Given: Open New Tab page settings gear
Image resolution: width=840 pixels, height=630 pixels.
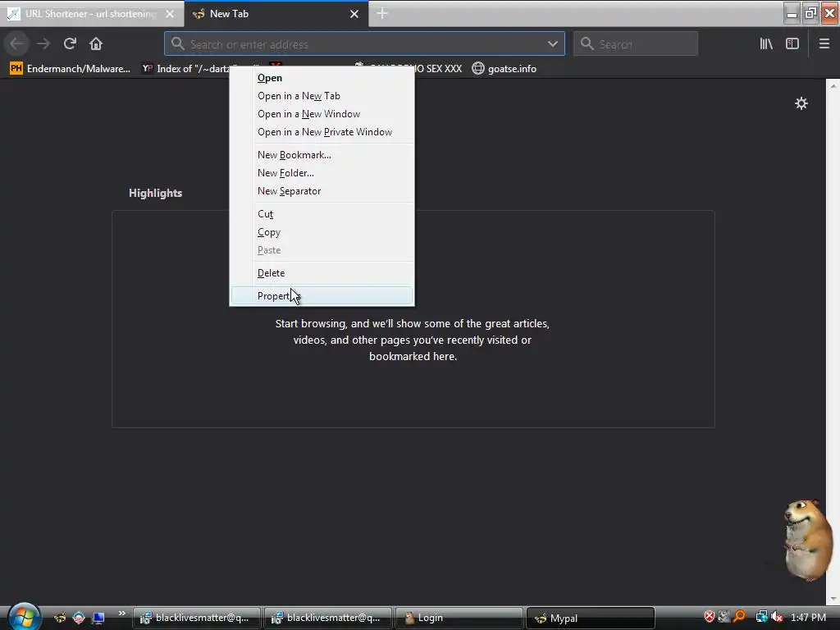Looking at the screenshot, I should 801,103.
